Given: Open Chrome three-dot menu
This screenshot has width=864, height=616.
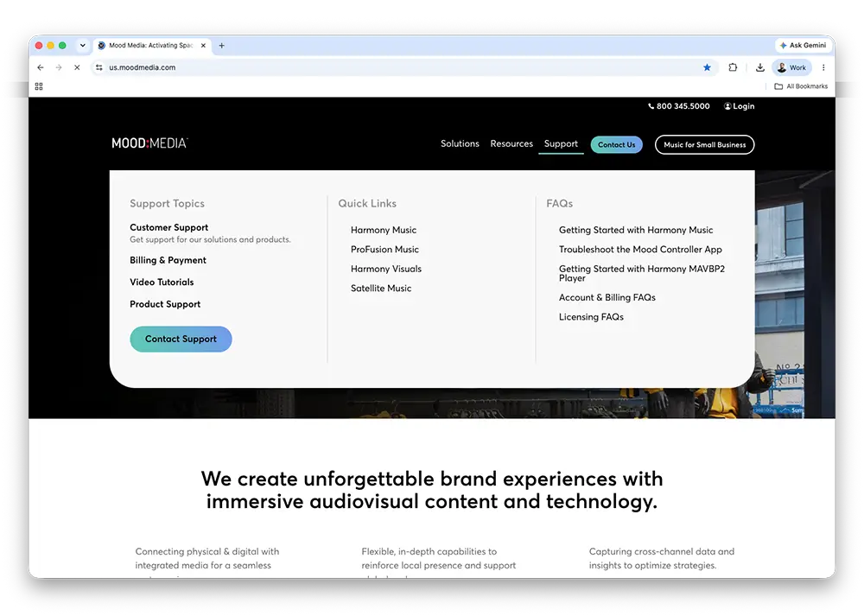Looking at the screenshot, I should click(823, 67).
